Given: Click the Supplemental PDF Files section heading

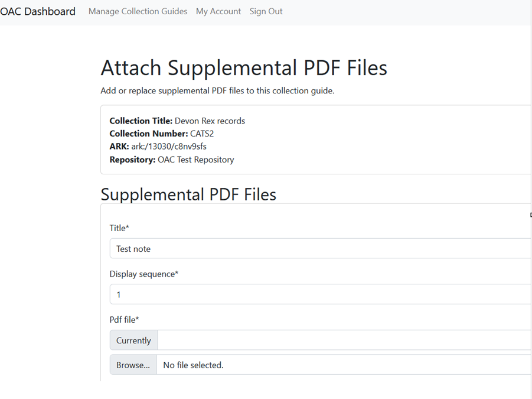Looking at the screenshot, I should click(188, 194).
